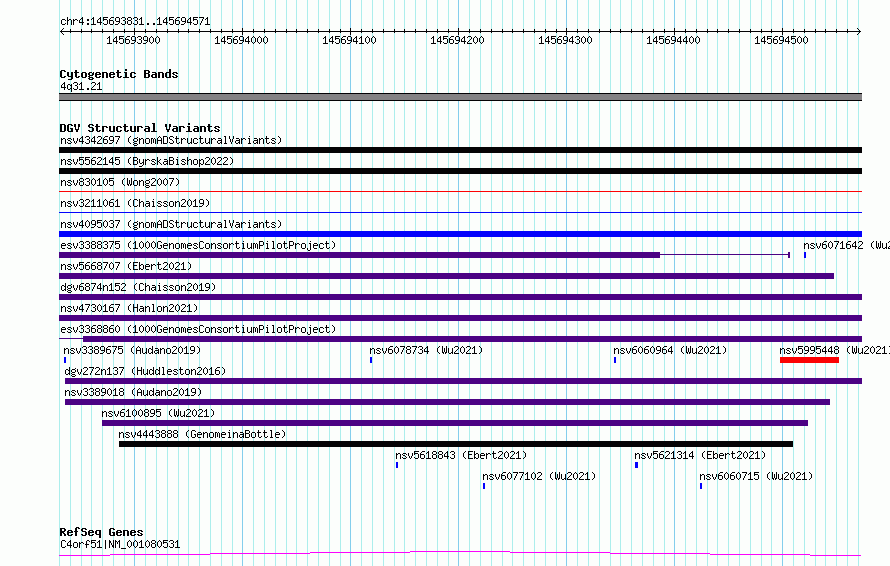Click ruler position 145693900

click(x=133, y=40)
